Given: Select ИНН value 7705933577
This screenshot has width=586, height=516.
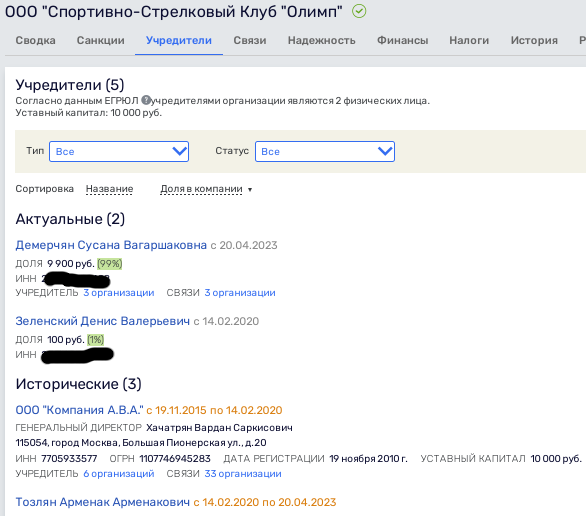Looking at the screenshot, I should (69, 458).
